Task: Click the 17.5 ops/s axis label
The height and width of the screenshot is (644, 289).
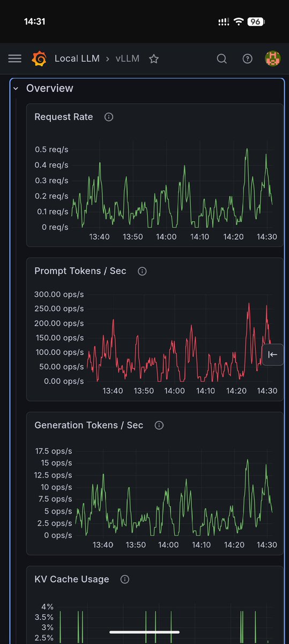Action: click(53, 450)
